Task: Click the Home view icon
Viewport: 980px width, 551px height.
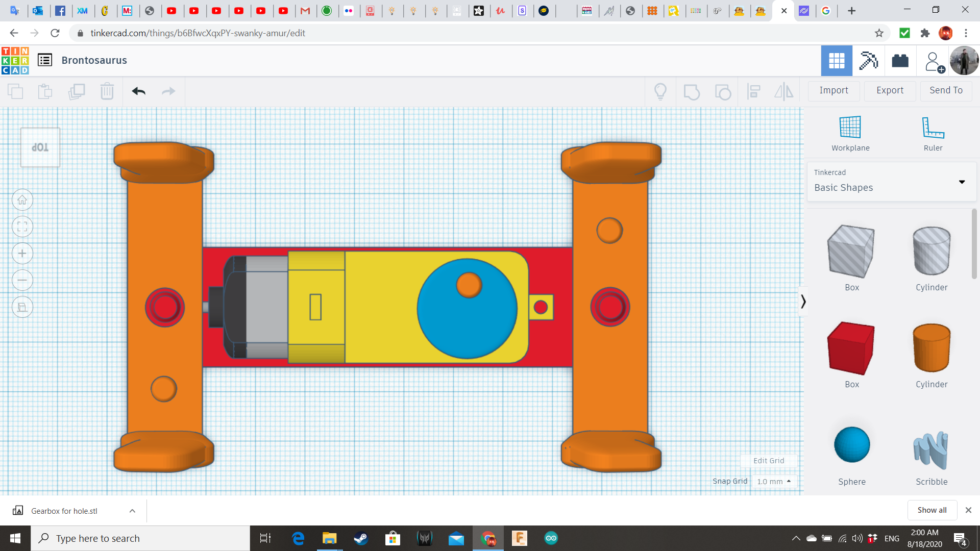Action: pos(22,200)
